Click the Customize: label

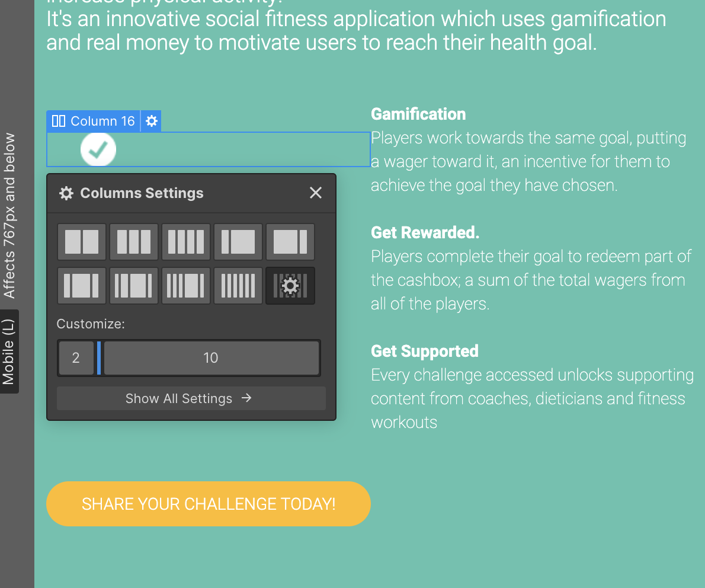pos(91,324)
